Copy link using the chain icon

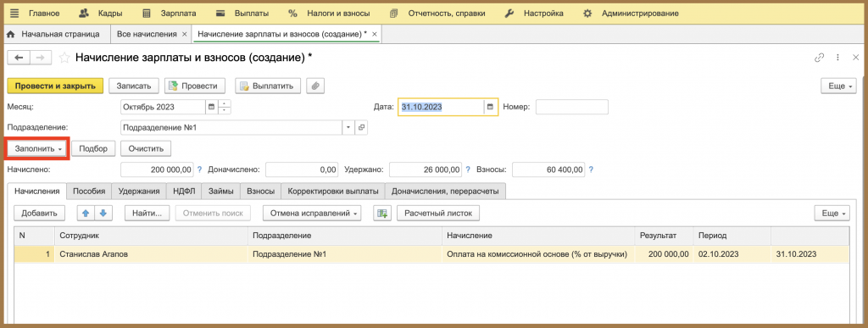point(819,58)
